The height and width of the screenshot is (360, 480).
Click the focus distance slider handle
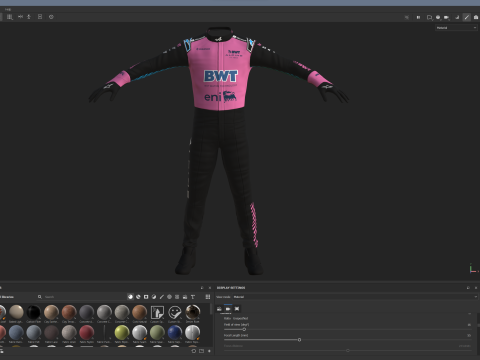click(348, 350)
